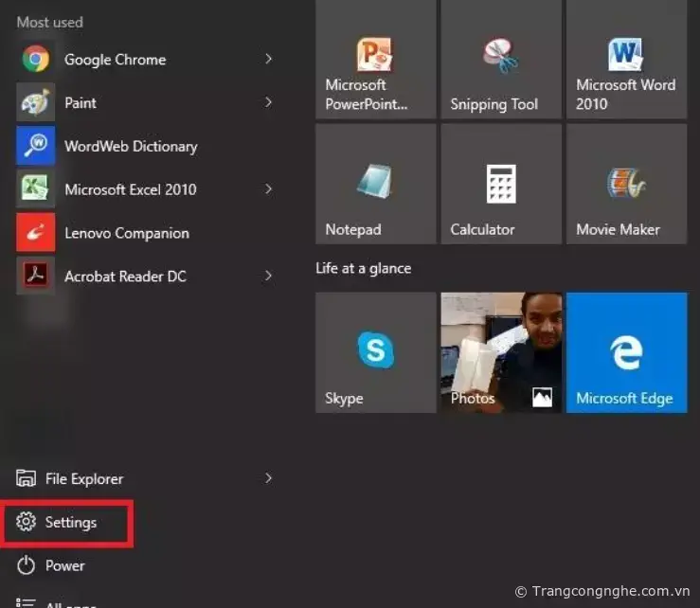Click the Power option

pos(64,565)
